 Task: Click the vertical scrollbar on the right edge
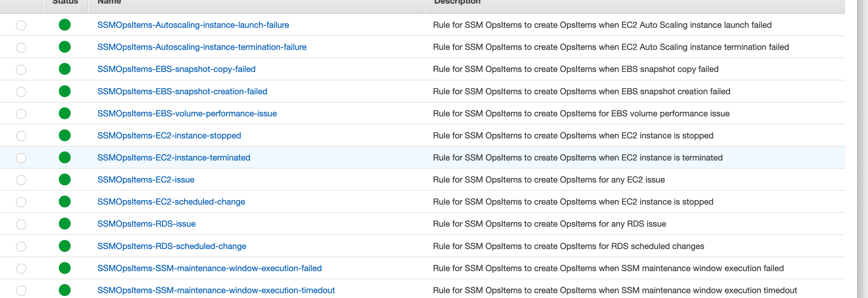[x=862, y=149]
